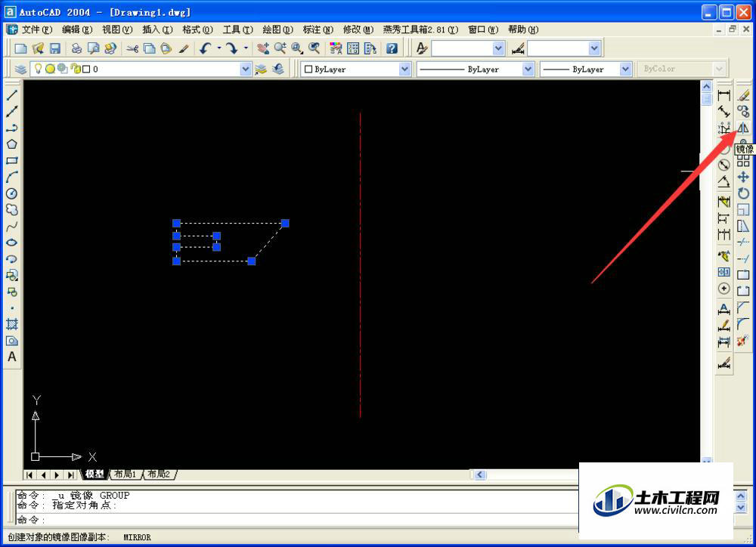
Task: Click the Cut scissors toolbar icon
Action: (132, 48)
